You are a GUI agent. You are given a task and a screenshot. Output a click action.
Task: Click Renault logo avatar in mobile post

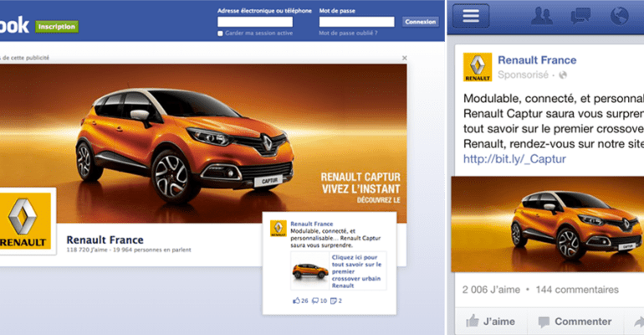pos(478,67)
